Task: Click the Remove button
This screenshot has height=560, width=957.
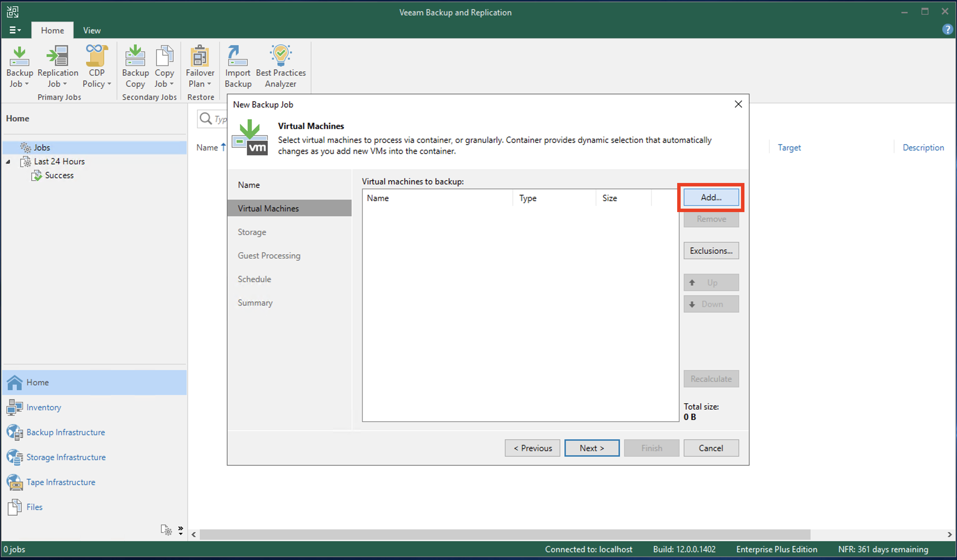Action: (x=711, y=219)
